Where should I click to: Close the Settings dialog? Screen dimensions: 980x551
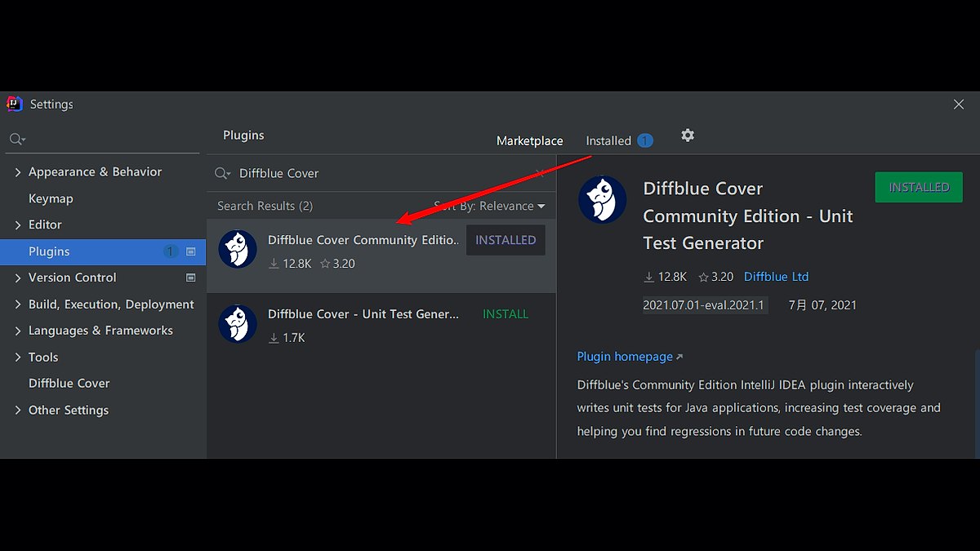click(x=959, y=104)
